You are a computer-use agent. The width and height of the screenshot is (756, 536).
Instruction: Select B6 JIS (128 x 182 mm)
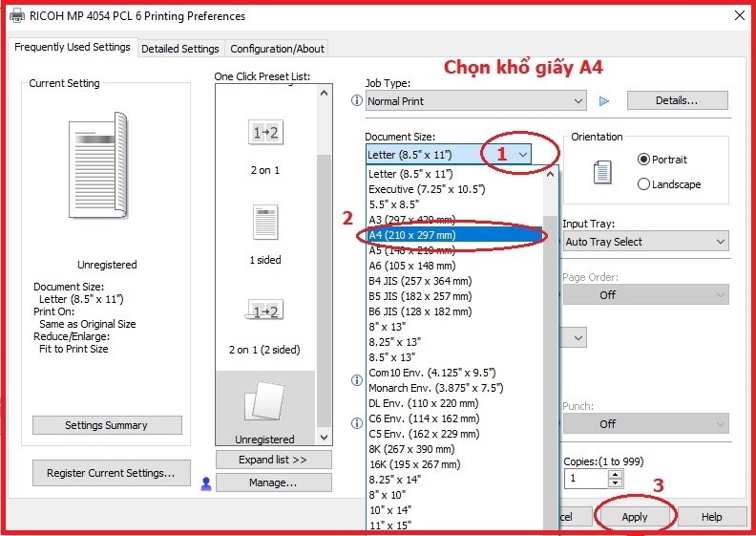454,311
